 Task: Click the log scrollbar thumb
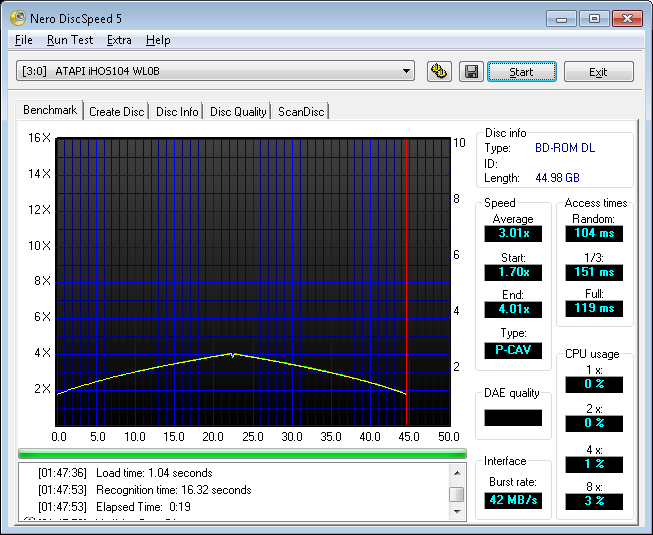(457, 495)
